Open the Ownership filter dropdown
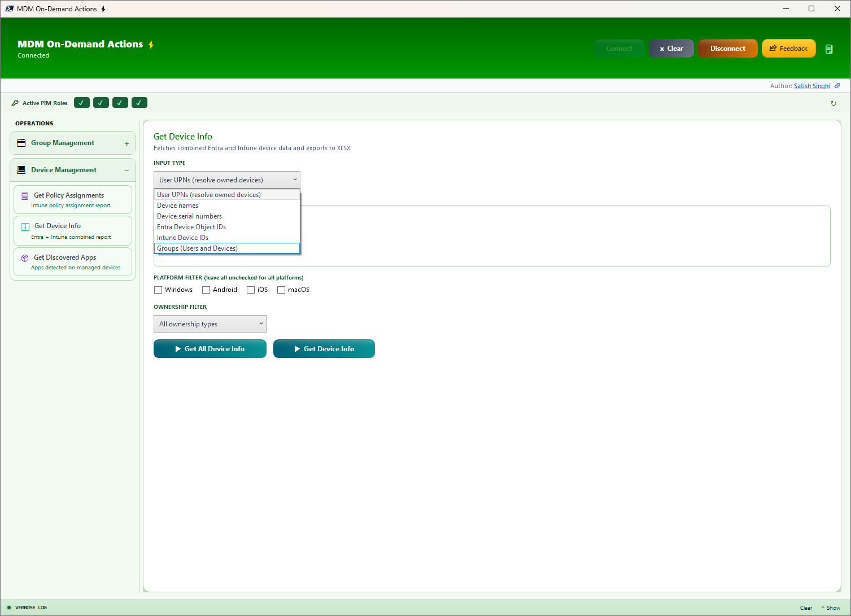851x616 pixels. coord(210,324)
